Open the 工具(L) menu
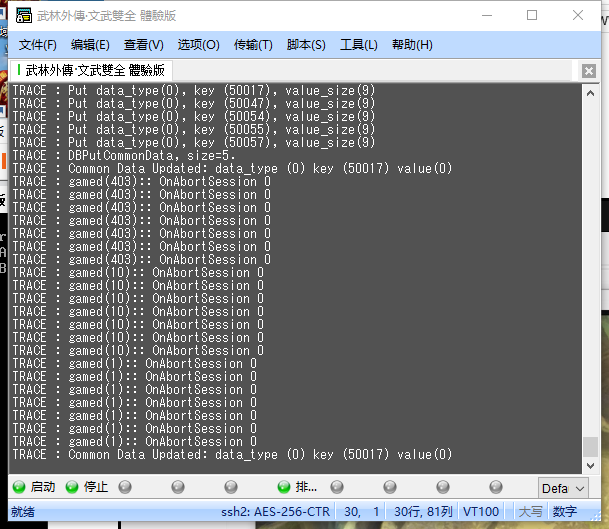 [x=359, y=45]
